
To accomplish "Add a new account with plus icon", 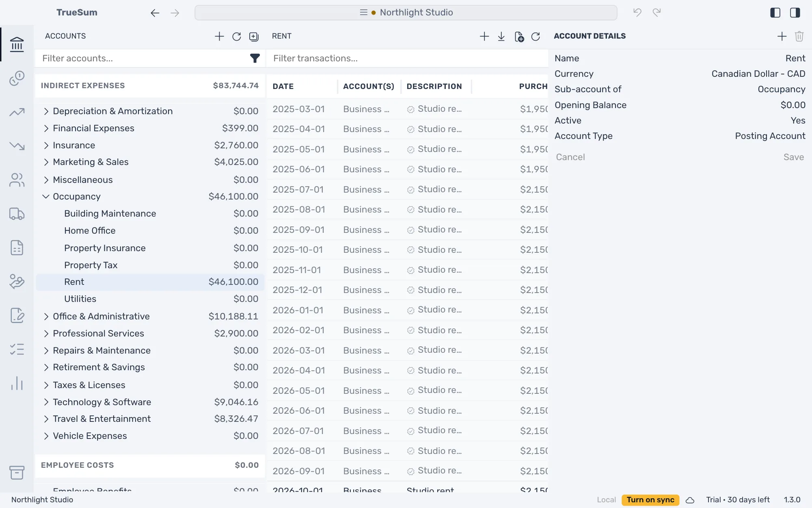I will pos(219,36).
